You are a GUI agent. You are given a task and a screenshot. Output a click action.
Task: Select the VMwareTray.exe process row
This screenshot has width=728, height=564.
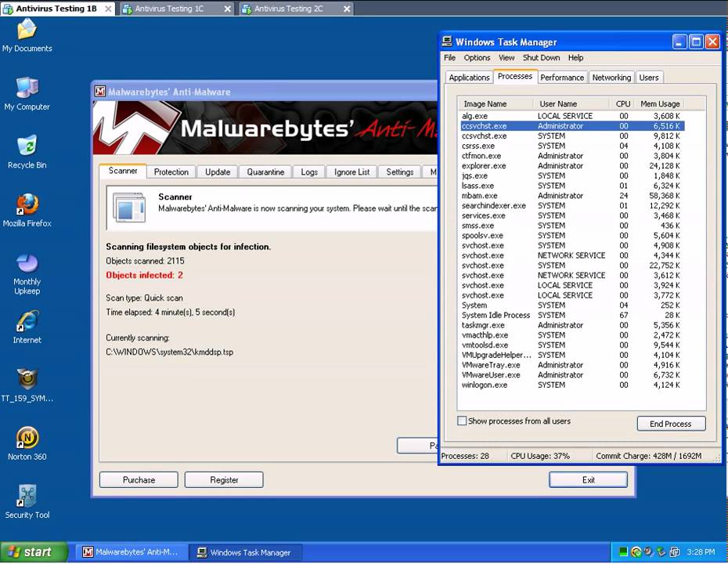click(x=572, y=365)
